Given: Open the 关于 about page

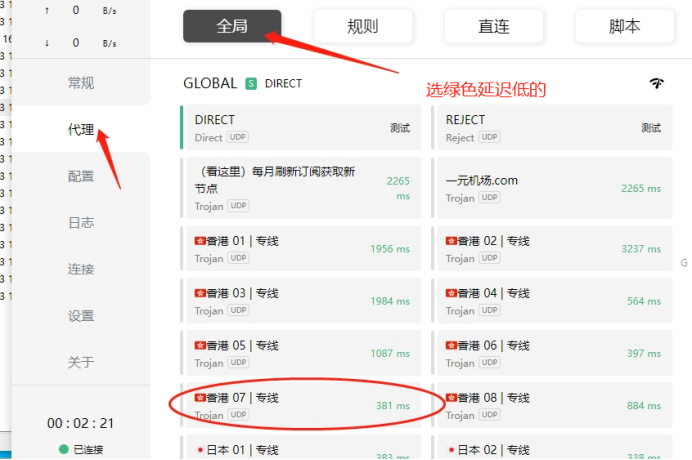Looking at the screenshot, I should [x=81, y=362].
